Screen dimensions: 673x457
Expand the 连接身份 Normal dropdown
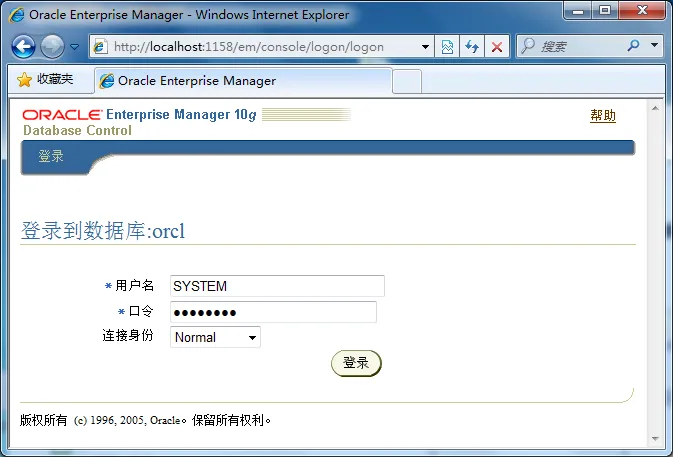[x=252, y=338]
